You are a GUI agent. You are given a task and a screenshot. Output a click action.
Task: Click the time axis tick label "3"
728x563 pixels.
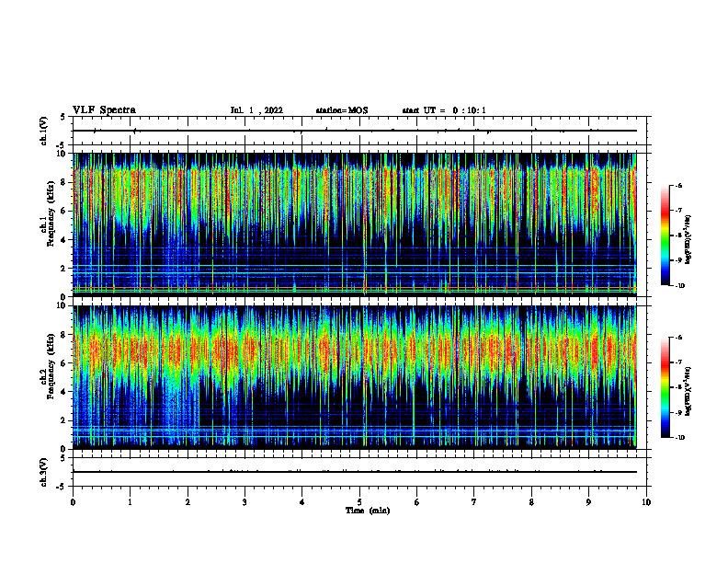(x=245, y=502)
